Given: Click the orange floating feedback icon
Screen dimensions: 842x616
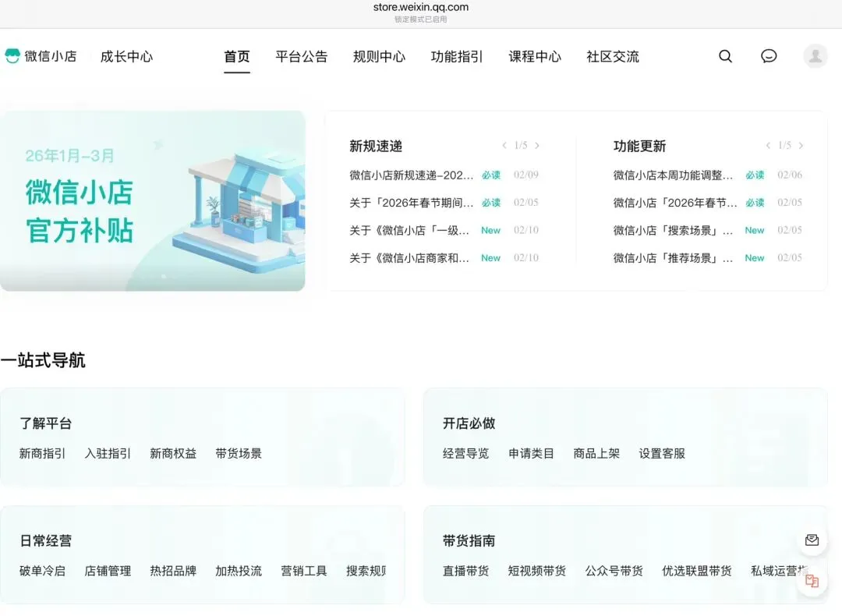Looking at the screenshot, I should click(x=812, y=581).
